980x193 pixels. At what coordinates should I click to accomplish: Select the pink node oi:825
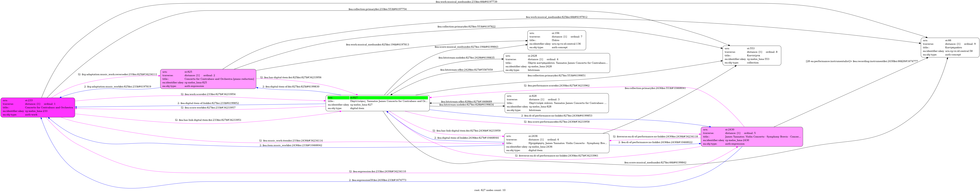coord(208,79)
